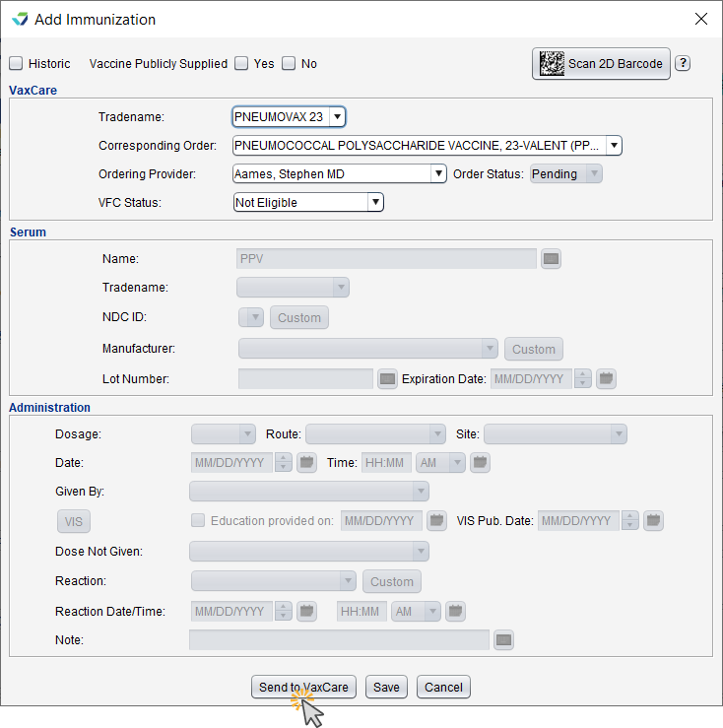Click the Cancel button

pyautogui.click(x=443, y=687)
